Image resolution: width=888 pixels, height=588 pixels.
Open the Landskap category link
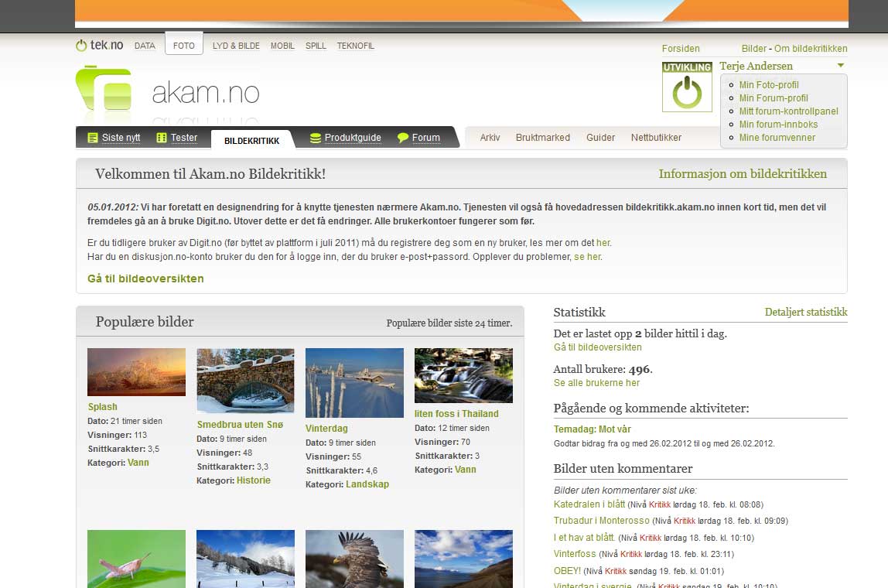367,484
